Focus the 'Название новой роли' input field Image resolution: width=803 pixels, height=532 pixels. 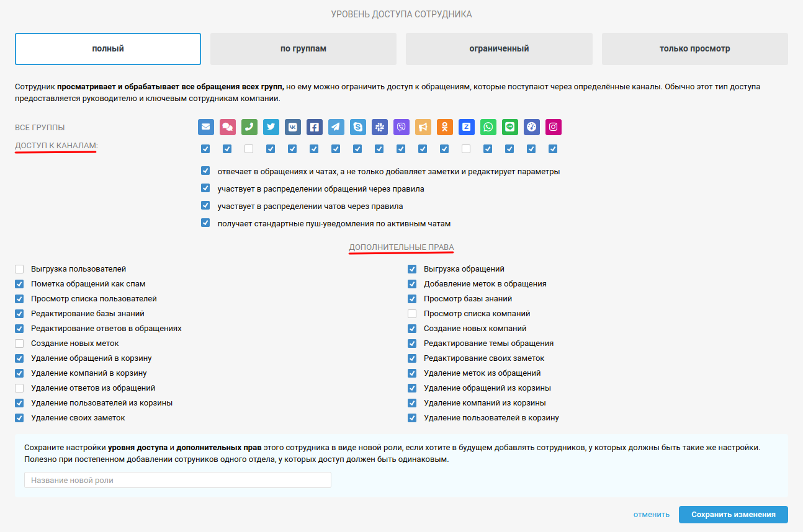177,481
